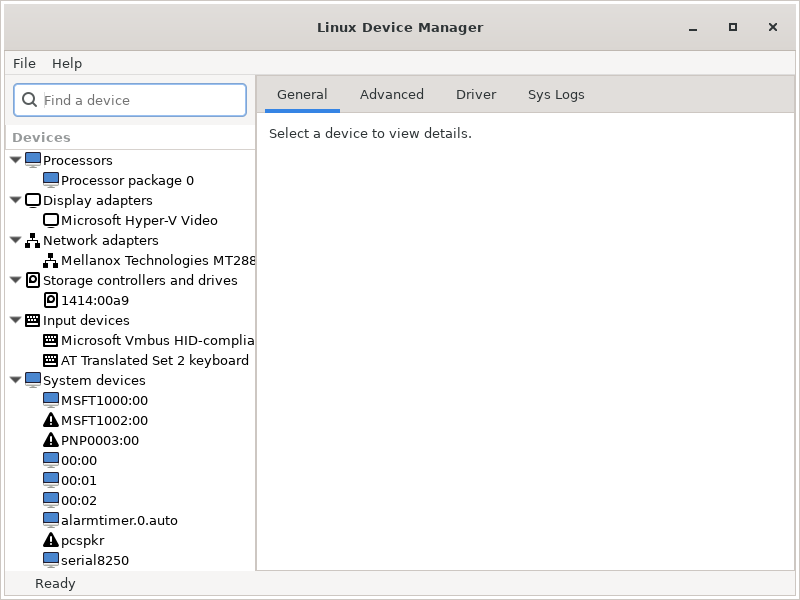Click the Display adapters category icon
The width and height of the screenshot is (800, 600).
point(33,200)
